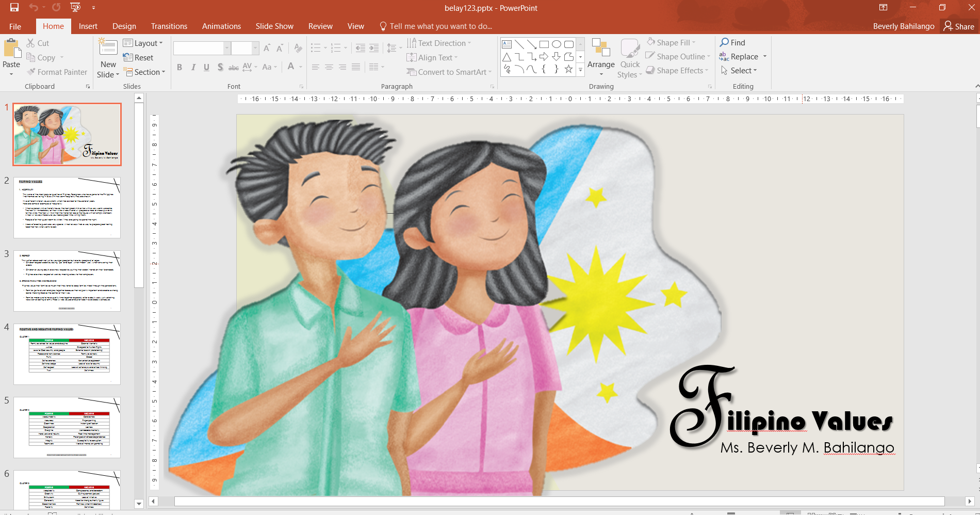
Task: Click Start From Beginning slideshow icon
Action: coord(76,8)
